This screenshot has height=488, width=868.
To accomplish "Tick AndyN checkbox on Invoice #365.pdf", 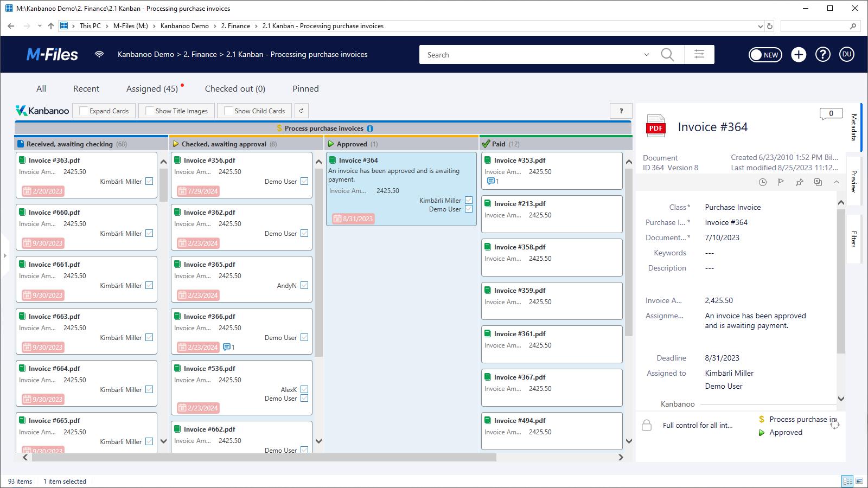I will click(x=304, y=285).
